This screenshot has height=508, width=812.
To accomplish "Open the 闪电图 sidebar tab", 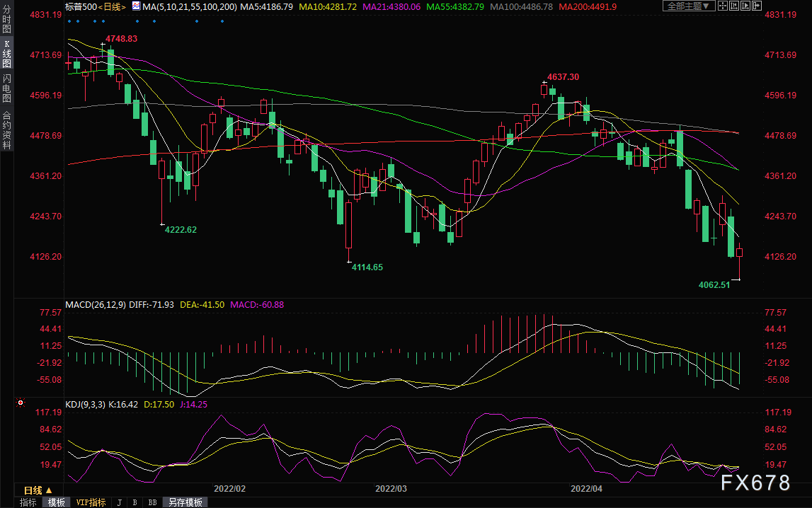I will [x=7, y=88].
